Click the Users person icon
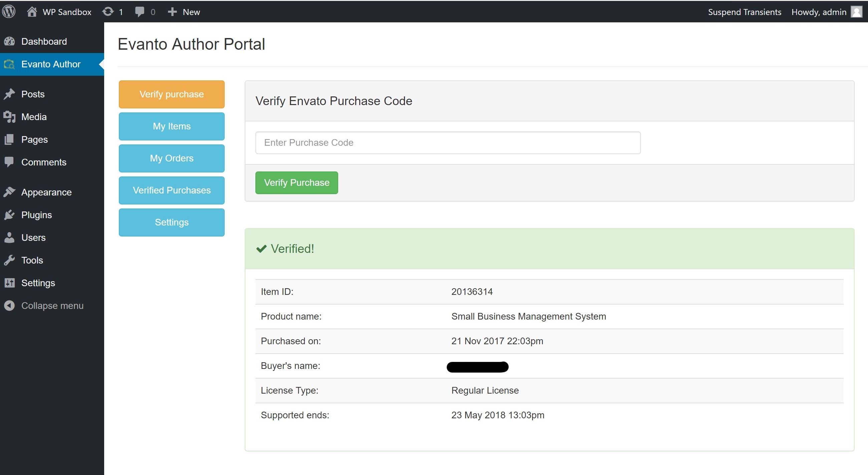 pos(9,237)
